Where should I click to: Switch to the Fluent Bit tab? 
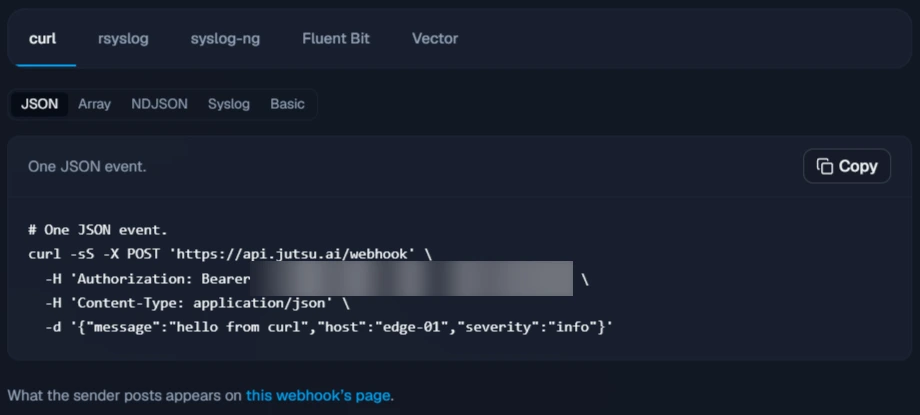click(336, 39)
